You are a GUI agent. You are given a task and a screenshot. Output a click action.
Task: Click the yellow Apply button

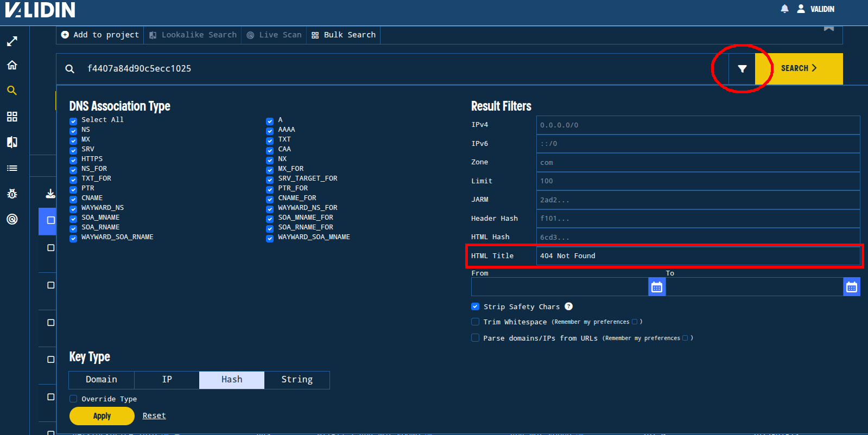(102, 416)
